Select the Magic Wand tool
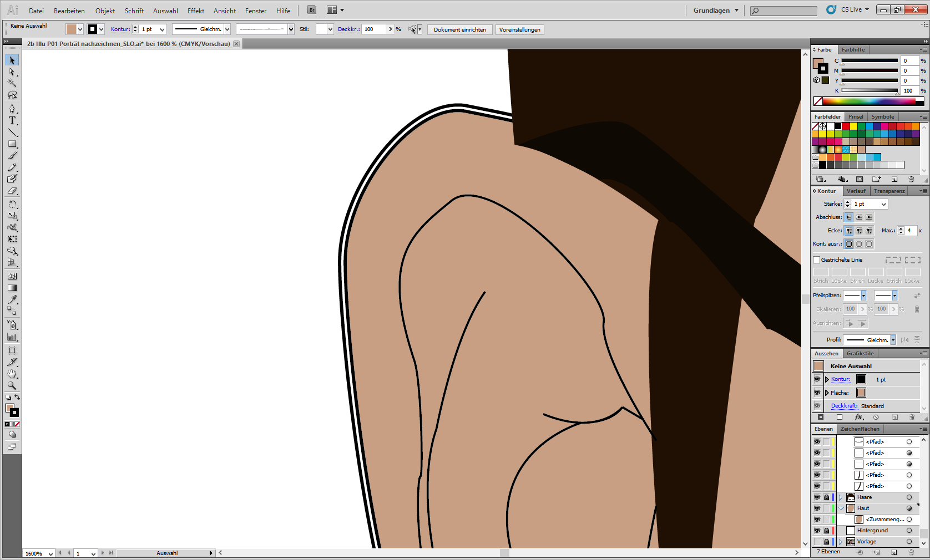The image size is (930, 560). tap(12, 82)
